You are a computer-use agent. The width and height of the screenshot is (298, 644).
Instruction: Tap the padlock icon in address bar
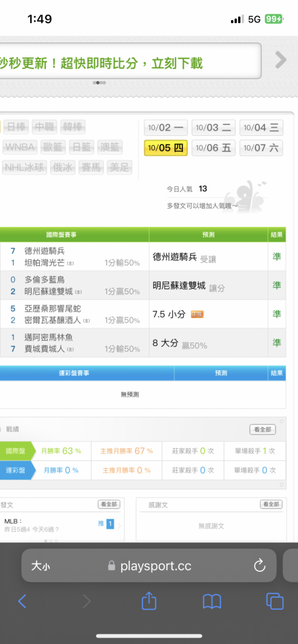point(112,566)
